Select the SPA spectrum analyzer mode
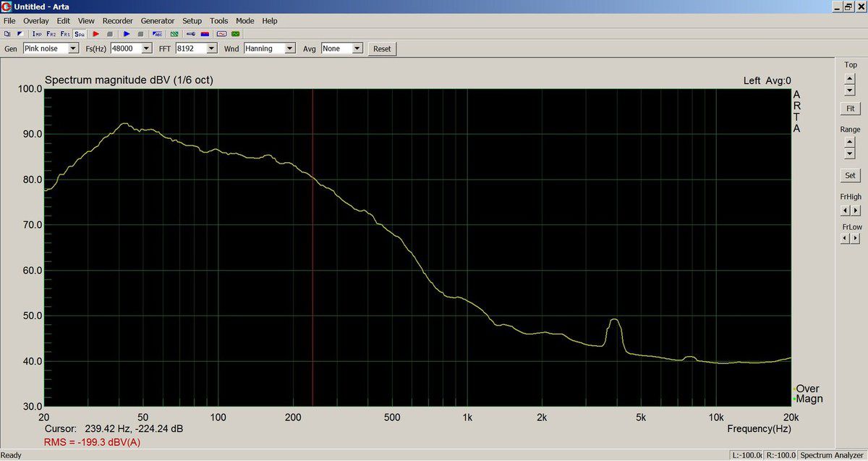The width and height of the screenshot is (868, 461). [80, 33]
